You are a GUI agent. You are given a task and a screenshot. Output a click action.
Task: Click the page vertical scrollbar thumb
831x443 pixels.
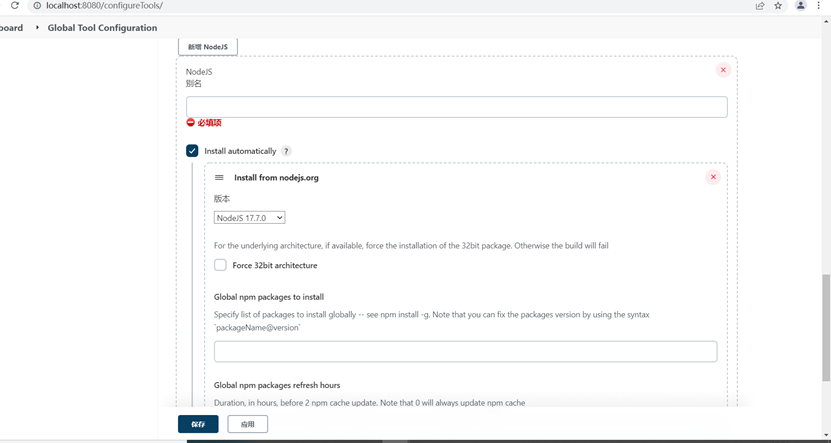click(x=826, y=327)
